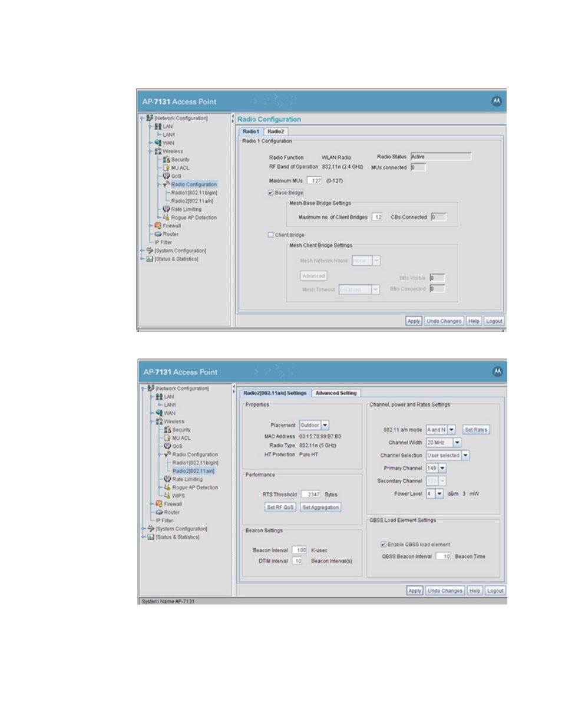Click Set RF QoS button
Viewport: 562px width, 728px height.
(x=280, y=507)
